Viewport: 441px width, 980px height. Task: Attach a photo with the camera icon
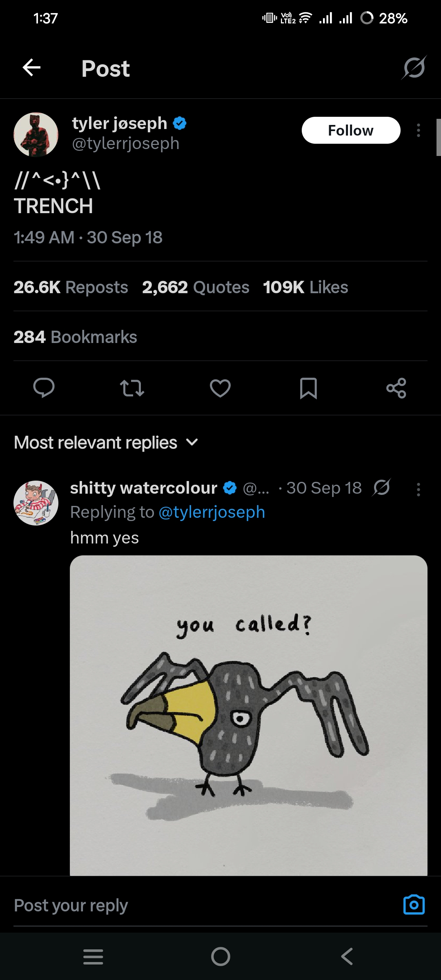pyautogui.click(x=414, y=904)
